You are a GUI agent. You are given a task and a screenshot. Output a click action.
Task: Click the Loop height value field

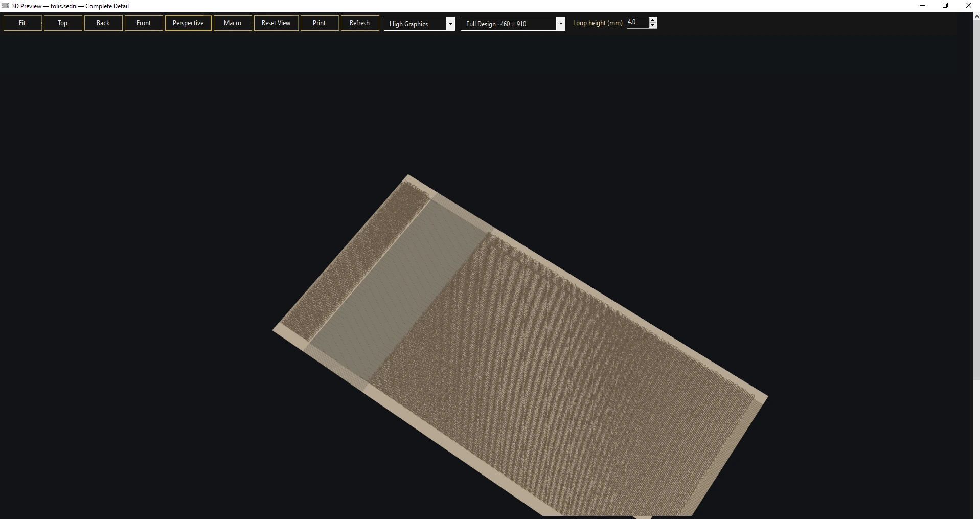(x=637, y=22)
